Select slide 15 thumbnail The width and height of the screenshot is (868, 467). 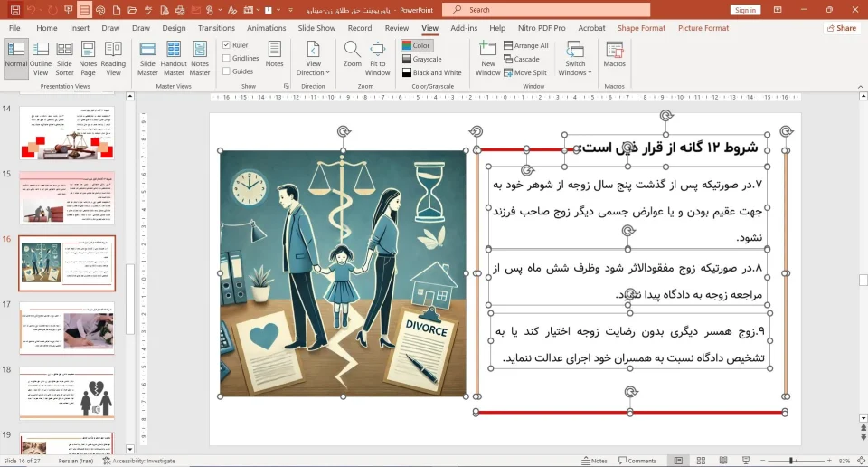click(67, 198)
